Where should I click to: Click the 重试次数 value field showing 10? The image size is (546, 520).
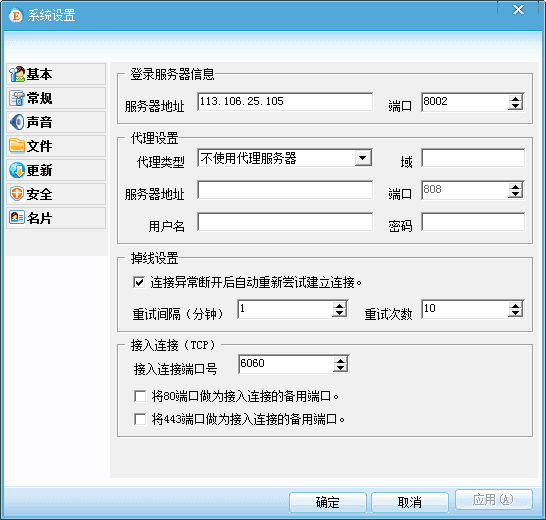coord(465,309)
